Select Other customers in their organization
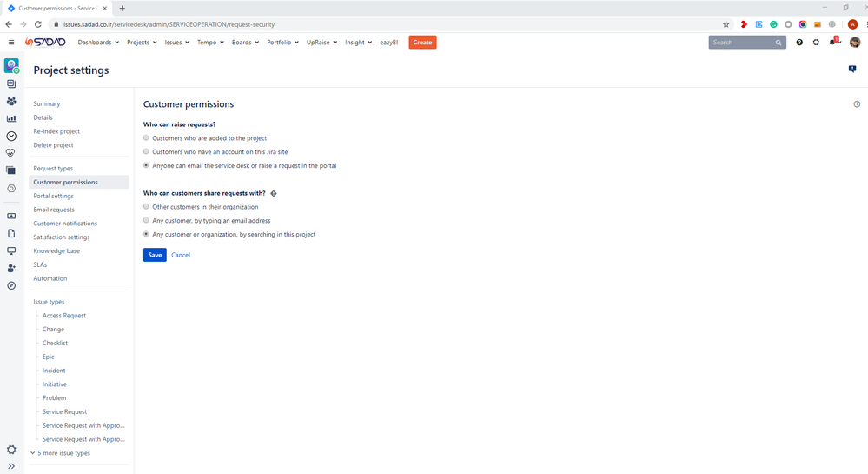Viewport: 868px width, 474px height. [x=146, y=207]
